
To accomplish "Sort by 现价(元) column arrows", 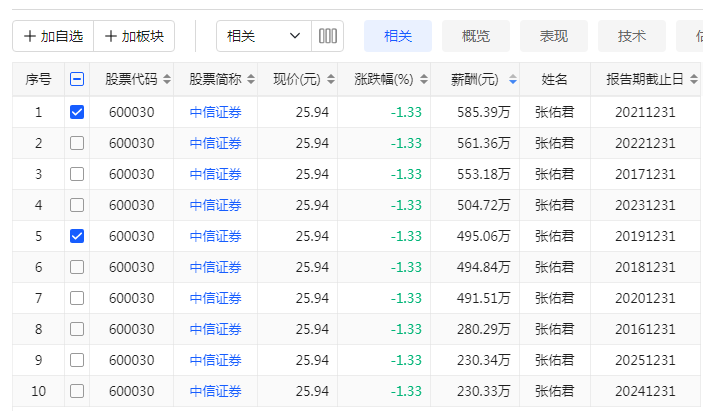I will [331, 79].
